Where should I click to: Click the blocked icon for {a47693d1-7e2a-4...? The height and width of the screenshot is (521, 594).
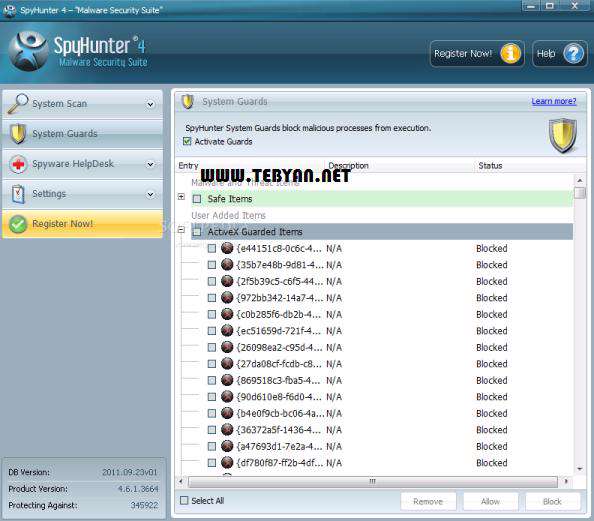pos(227,446)
